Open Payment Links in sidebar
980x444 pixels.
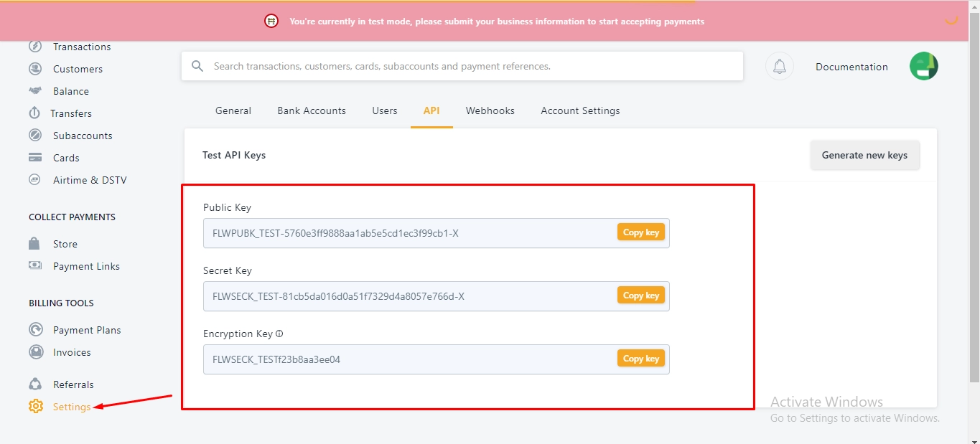[86, 266]
